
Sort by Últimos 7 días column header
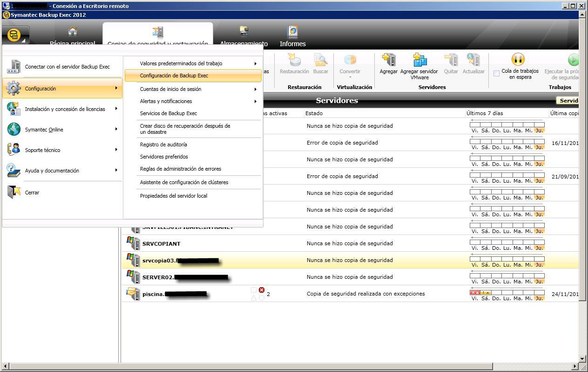(507, 113)
